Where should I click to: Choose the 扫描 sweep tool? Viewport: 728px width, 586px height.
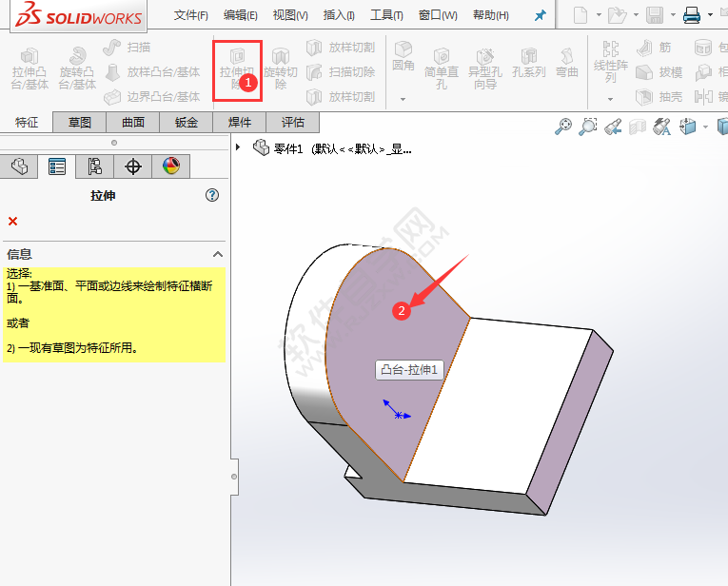click(127, 48)
